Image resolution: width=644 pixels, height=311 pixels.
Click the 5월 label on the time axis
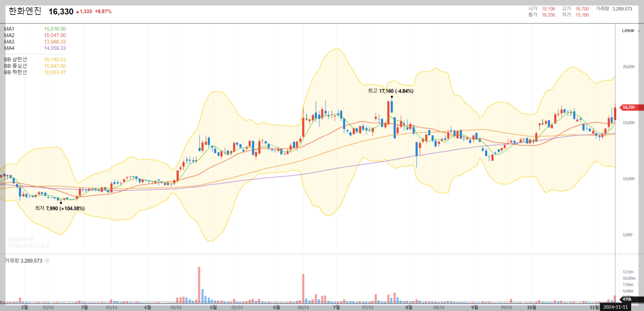(213, 307)
